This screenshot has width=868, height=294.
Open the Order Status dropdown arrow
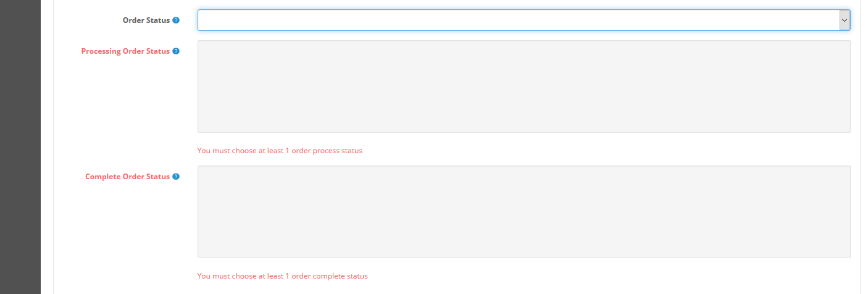pos(845,20)
